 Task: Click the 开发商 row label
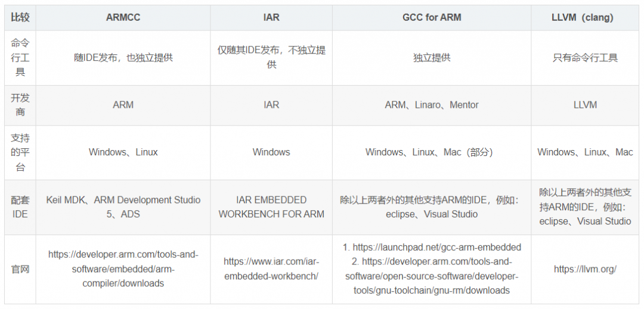20,105
